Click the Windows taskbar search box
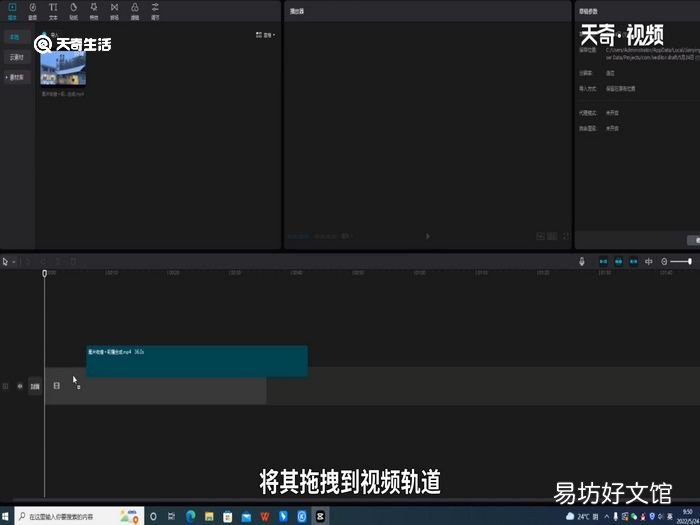700x525 pixels. [79, 517]
